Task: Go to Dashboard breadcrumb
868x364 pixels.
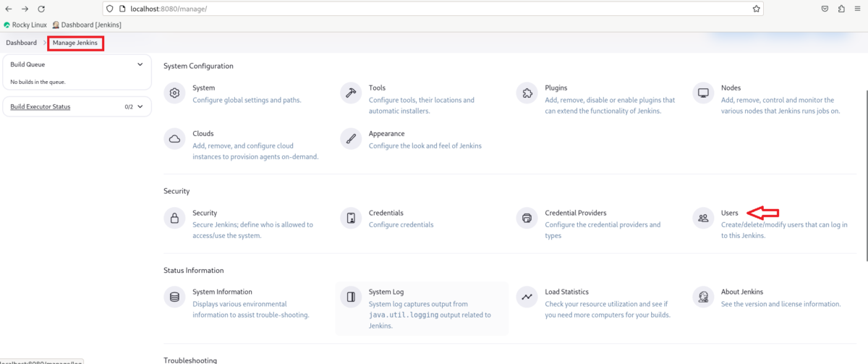Action: (x=21, y=43)
